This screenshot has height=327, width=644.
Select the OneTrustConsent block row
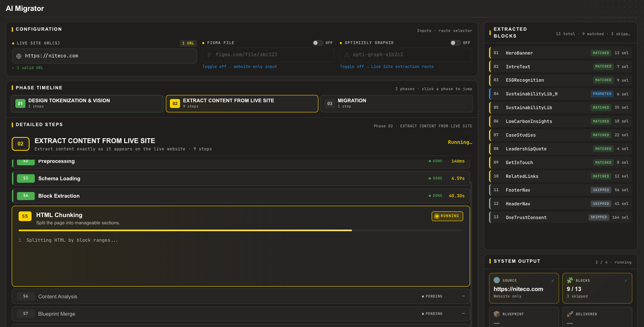click(x=560, y=217)
